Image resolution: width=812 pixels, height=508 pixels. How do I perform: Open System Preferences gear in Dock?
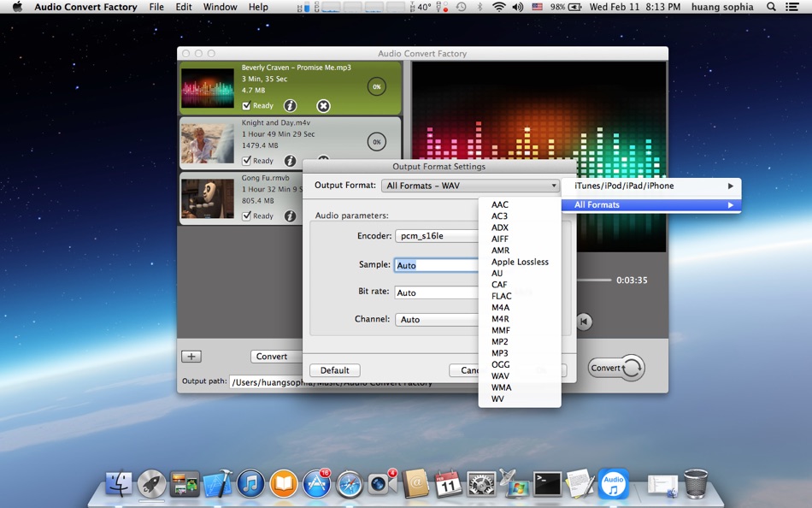click(481, 485)
